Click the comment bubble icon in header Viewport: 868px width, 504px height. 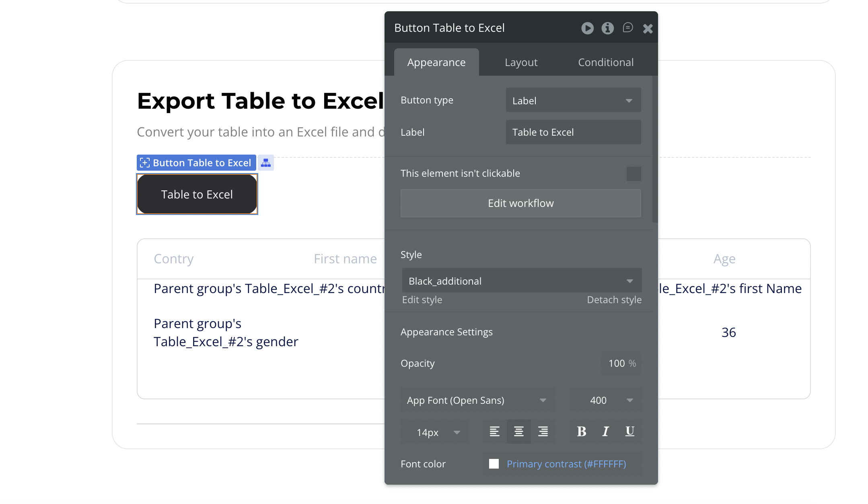(627, 28)
